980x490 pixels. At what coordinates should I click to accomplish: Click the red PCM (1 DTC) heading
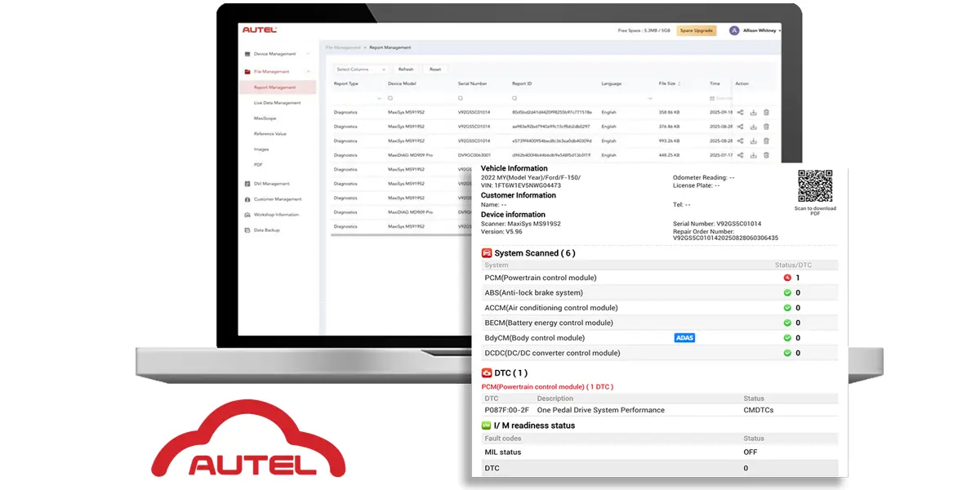(x=547, y=386)
